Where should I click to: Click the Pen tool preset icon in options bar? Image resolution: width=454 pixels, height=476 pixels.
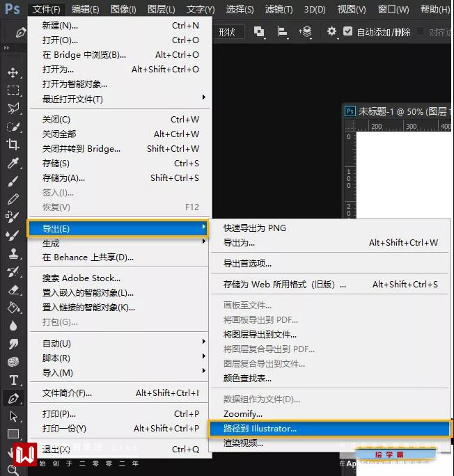tap(20, 33)
